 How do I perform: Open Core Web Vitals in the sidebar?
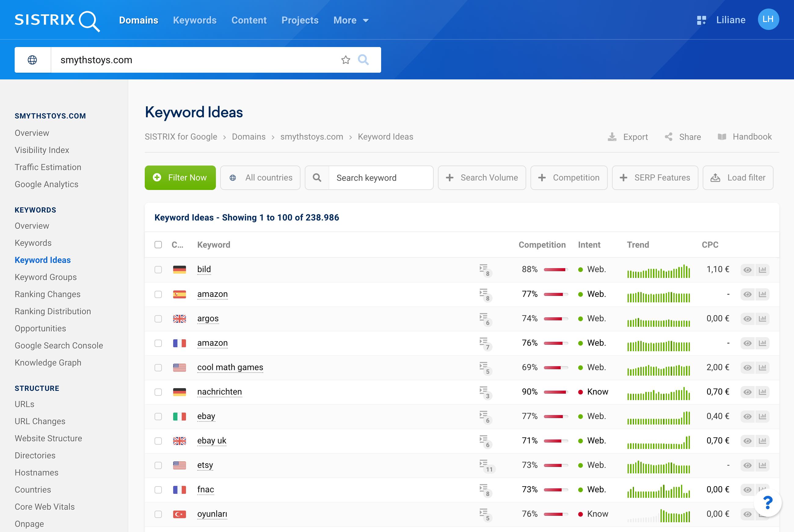click(x=44, y=507)
